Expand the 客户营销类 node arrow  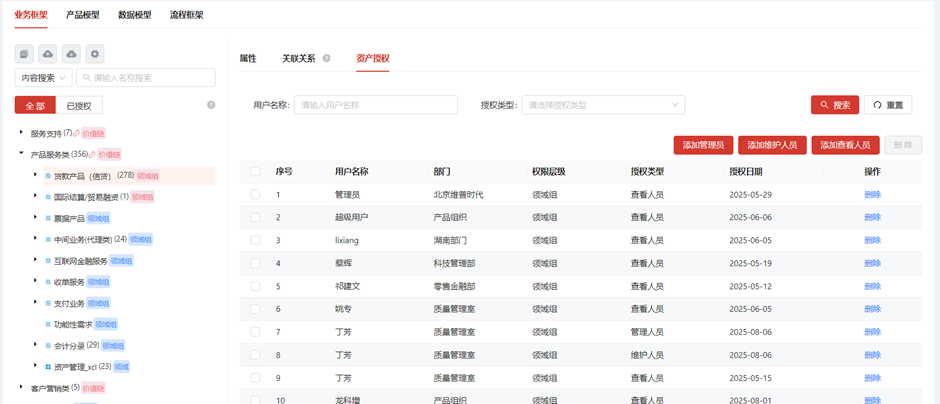pyautogui.click(x=21, y=387)
